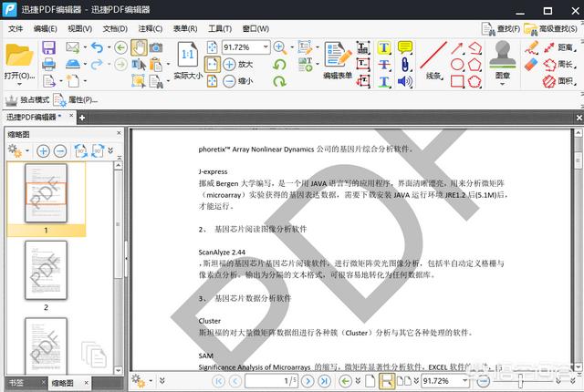Open the 工具(T) menu
This screenshot has height=392, width=584.
(x=220, y=28)
